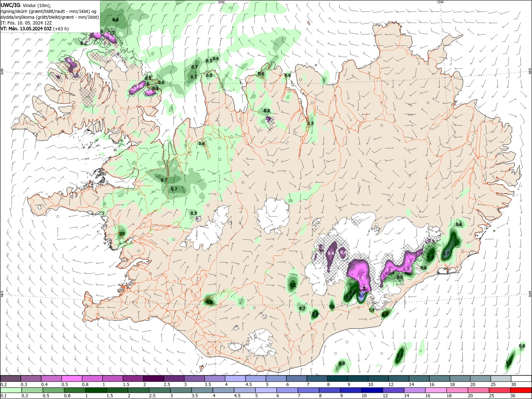Click the light pink 16 swatch, lower legend

[435, 390]
